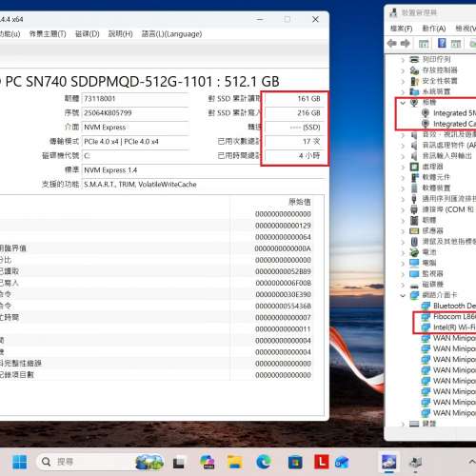476x476 pixels.
Task: Open Microsoft Store from the taskbar
Action: (x=295, y=462)
